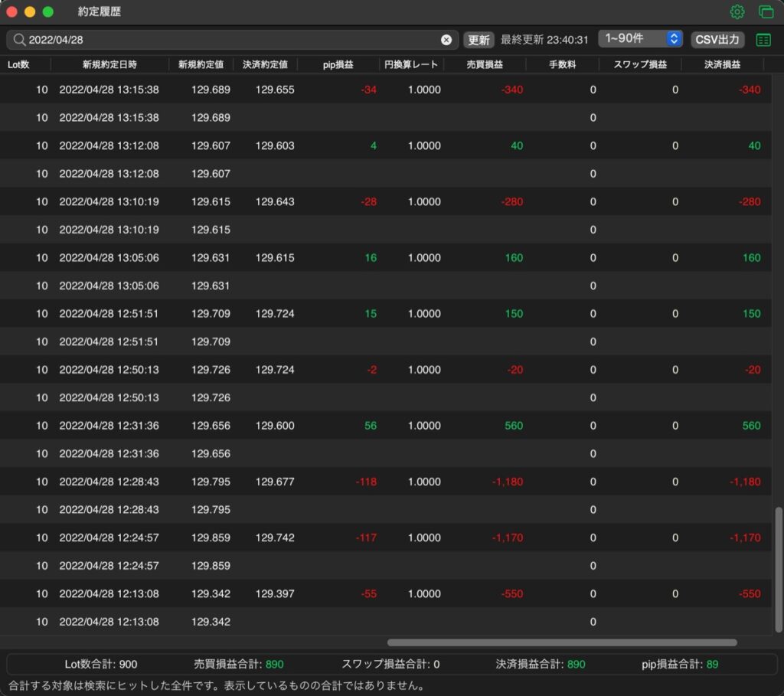Open settings via the green gear icon
The image size is (784, 696).
[x=737, y=11]
